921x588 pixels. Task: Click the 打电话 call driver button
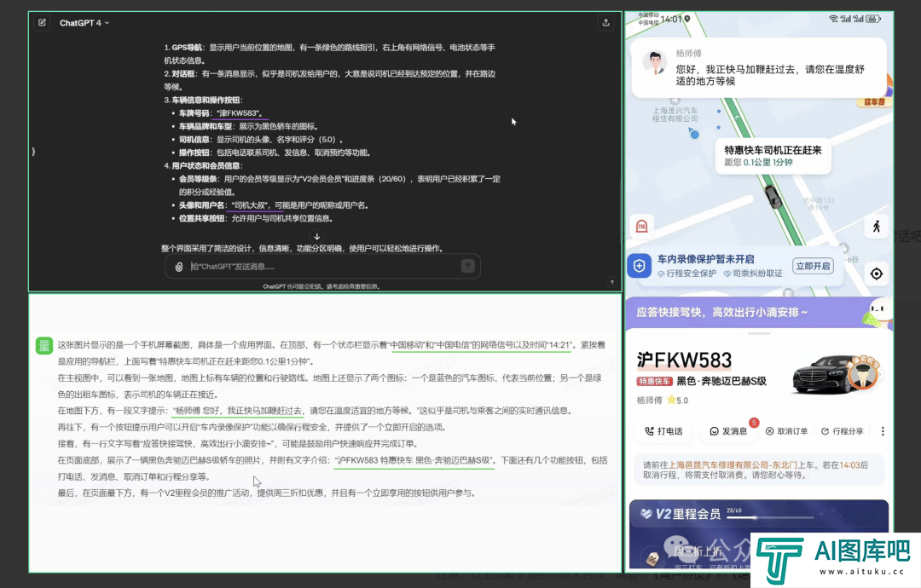pyautogui.click(x=663, y=431)
